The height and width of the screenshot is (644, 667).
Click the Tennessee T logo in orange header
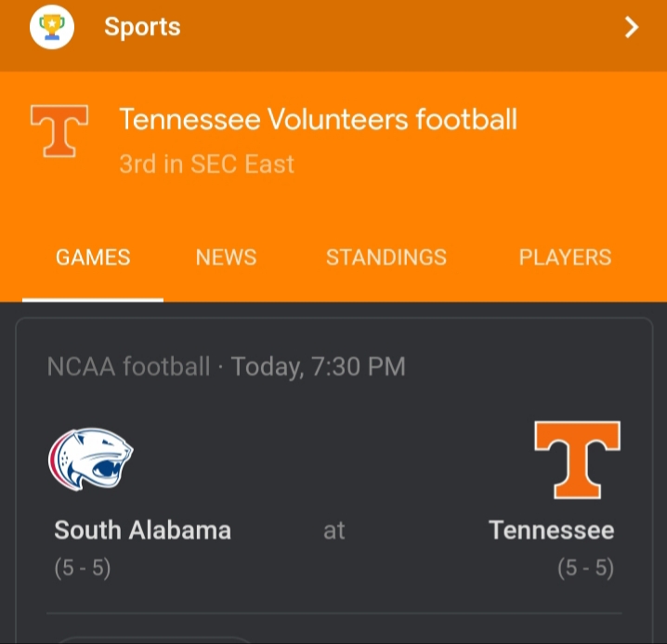click(59, 130)
